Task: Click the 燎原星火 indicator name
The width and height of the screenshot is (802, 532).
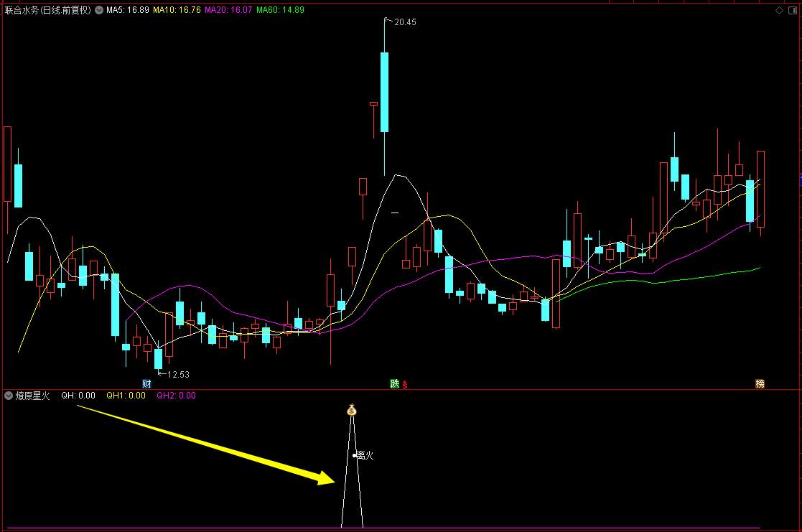Action: [x=33, y=396]
